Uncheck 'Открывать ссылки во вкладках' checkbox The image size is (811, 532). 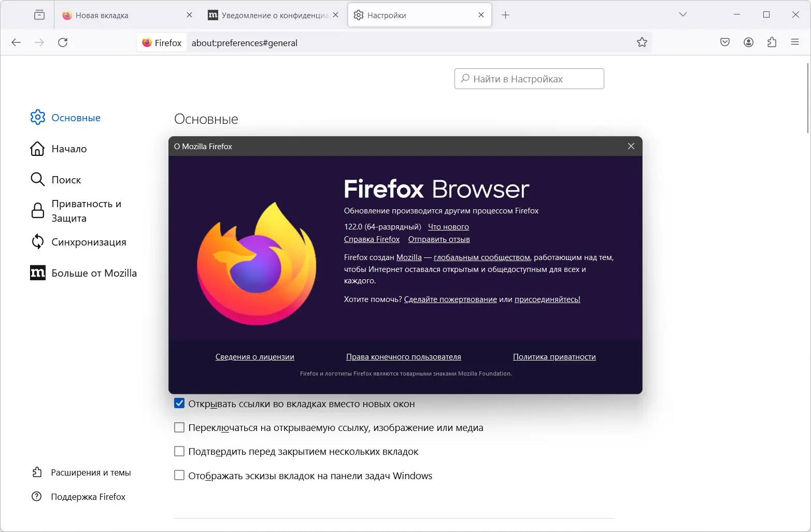click(x=179, y=404)
